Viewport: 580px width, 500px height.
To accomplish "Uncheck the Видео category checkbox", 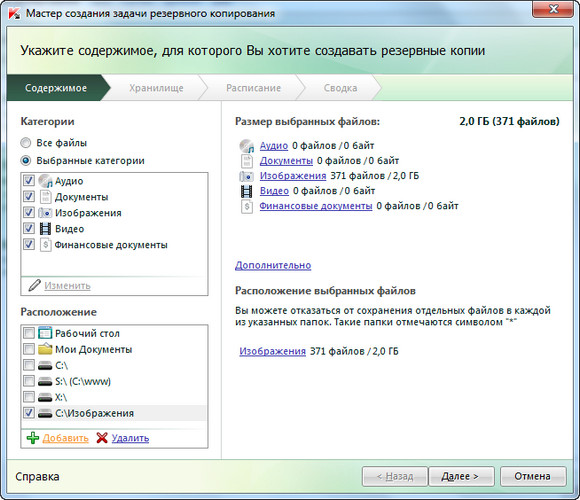I will coord(29,229).
